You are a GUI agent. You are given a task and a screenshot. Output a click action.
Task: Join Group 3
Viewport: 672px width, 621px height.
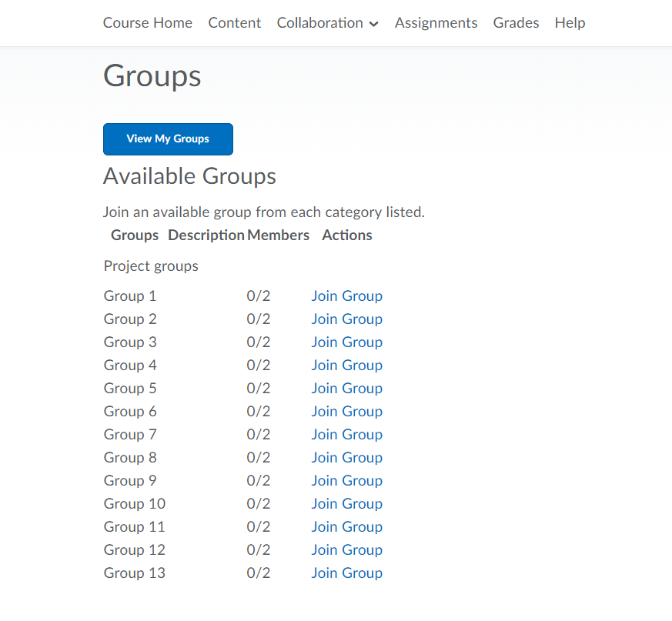pos(346,342)
